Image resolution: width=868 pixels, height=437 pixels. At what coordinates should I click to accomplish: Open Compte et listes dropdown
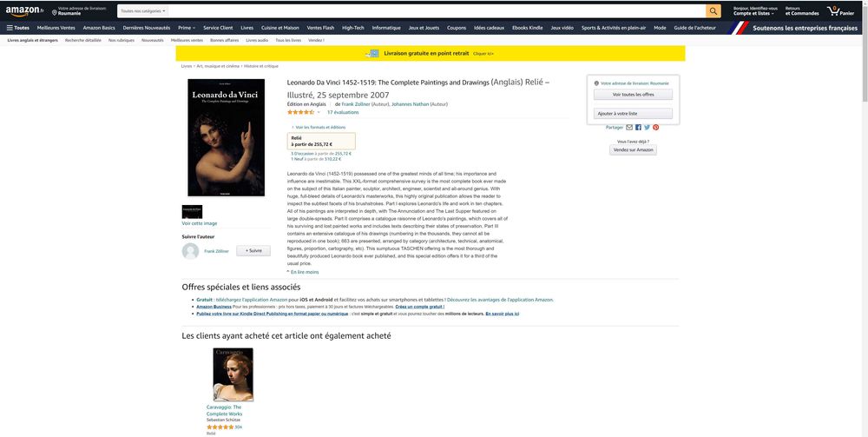754,11
